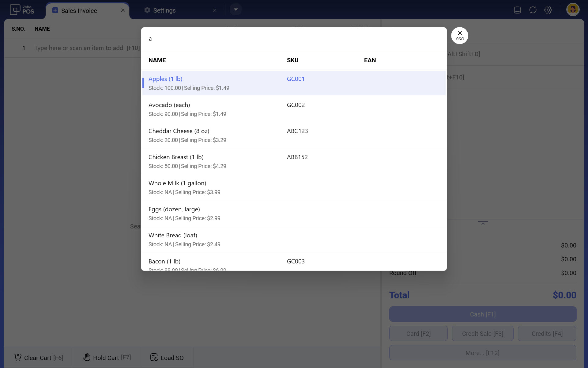Click the minimize panel icon in header

click(x=517, y=10)
